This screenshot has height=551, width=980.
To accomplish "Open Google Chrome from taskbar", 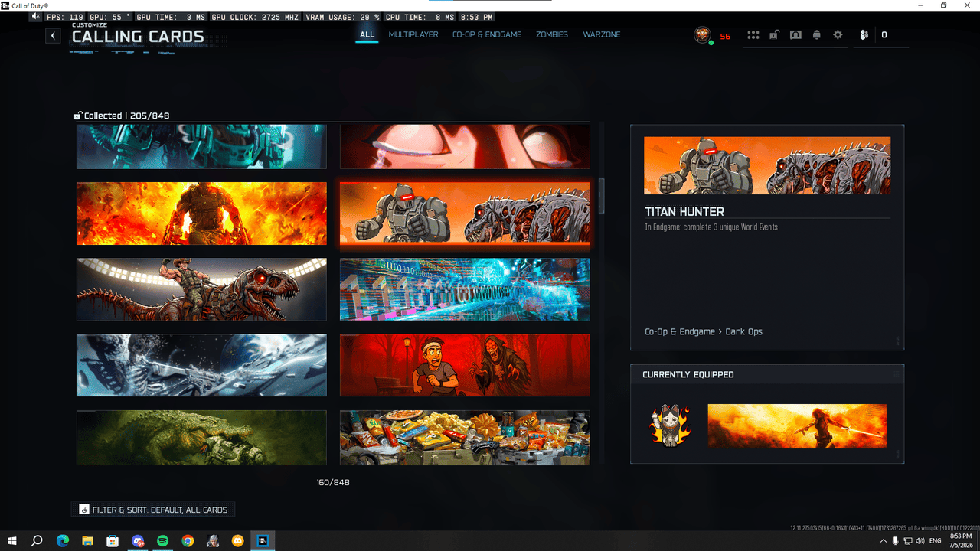I will (x=188, y=541).
